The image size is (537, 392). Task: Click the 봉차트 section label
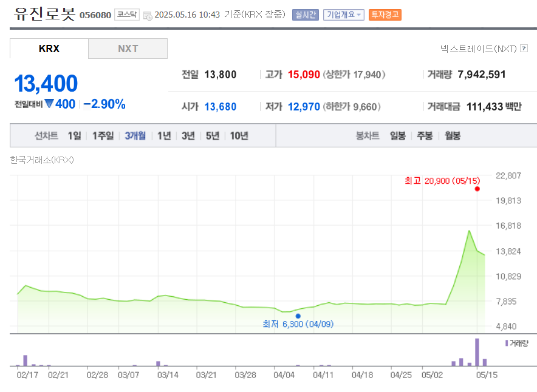tap(368, 136)
